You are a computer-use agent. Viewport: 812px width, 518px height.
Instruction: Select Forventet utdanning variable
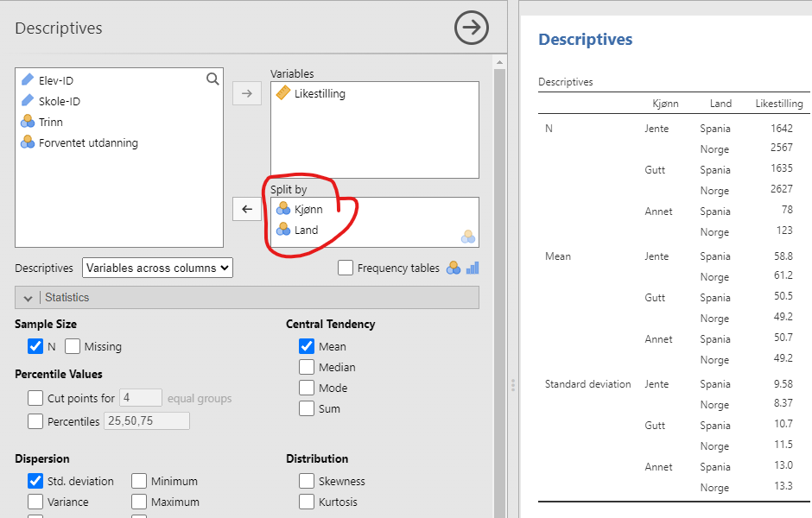point(87,142)
